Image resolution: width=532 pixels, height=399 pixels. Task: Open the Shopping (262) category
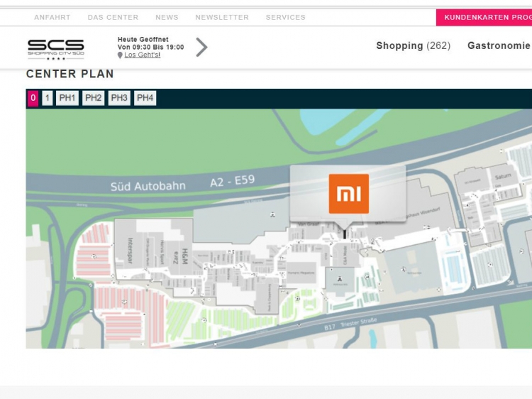pyautogui.click(x=413, y=45)
